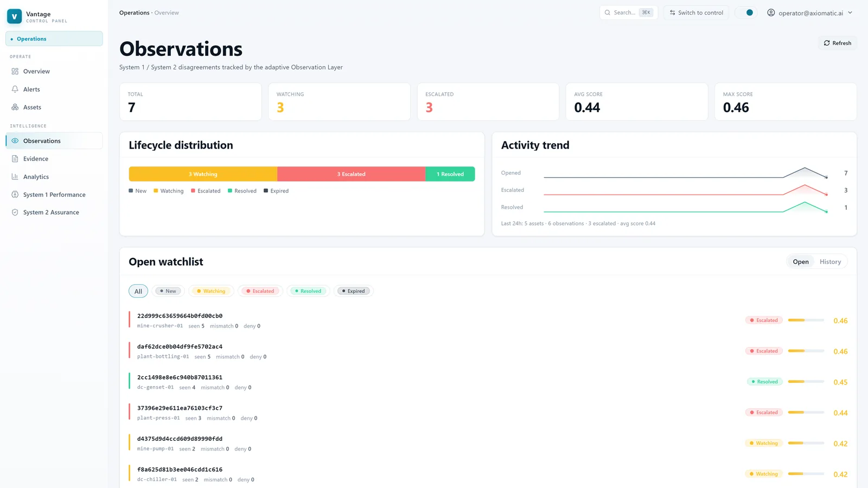Select the Operations section

[x=54, y=38]
